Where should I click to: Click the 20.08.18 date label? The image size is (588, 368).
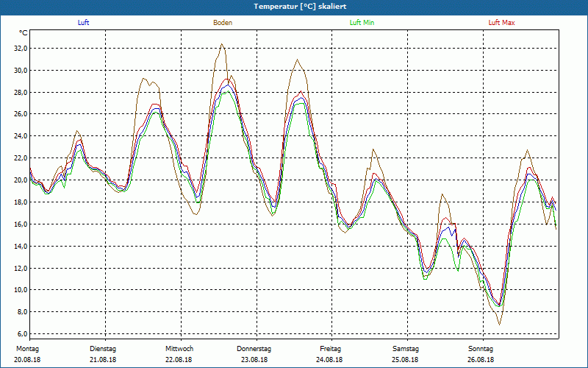[x=28, y=360]
